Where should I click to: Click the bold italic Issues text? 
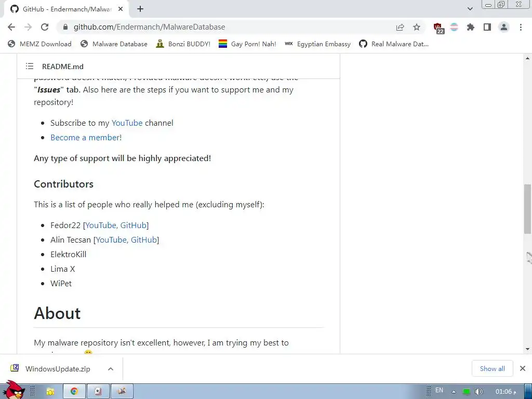tap(48, 90)
